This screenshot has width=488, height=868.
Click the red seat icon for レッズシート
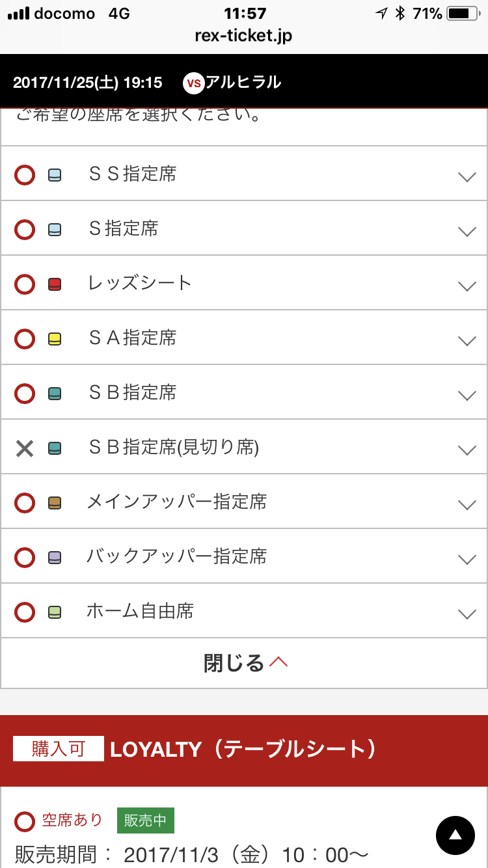click(x=55, y=284)
